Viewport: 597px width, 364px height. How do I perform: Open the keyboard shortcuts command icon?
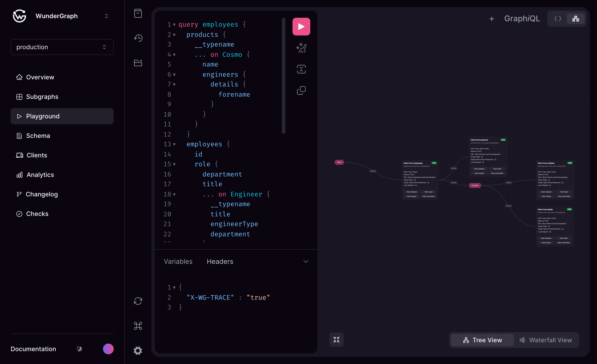pos(138,326)
